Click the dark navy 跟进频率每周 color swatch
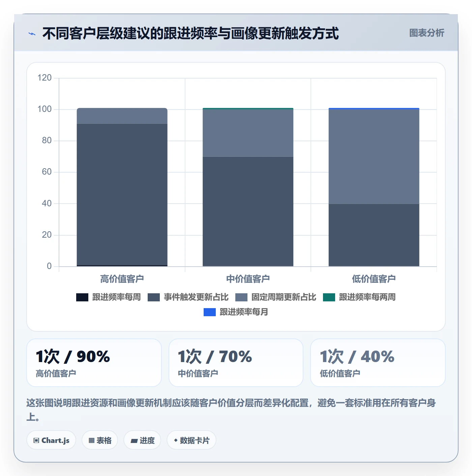 (x=82, y=297)
